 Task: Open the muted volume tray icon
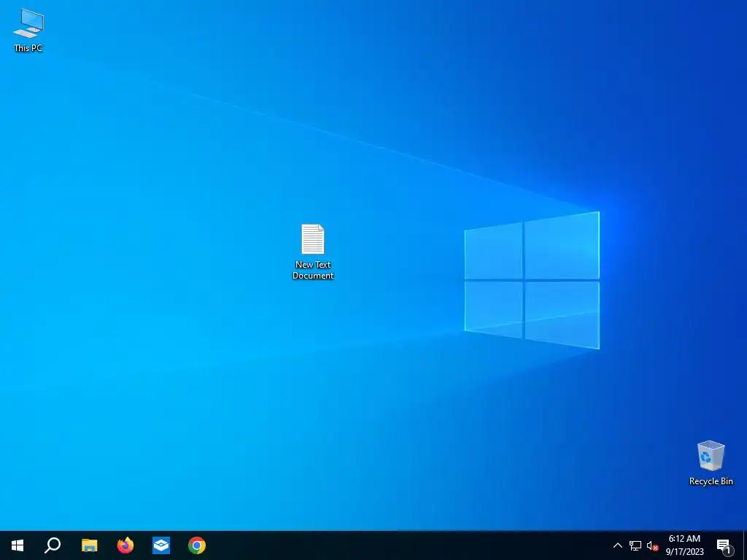click(x=652, y=545)
